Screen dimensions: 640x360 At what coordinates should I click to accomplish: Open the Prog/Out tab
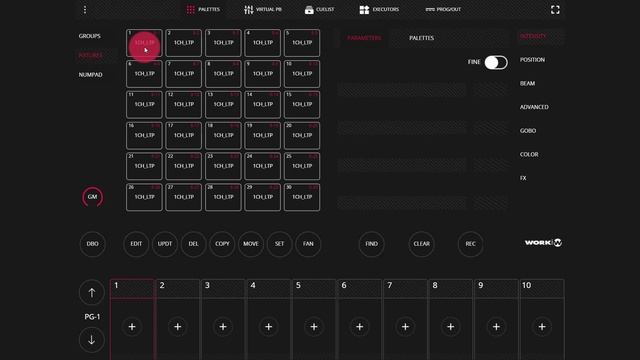pos(443,9)
